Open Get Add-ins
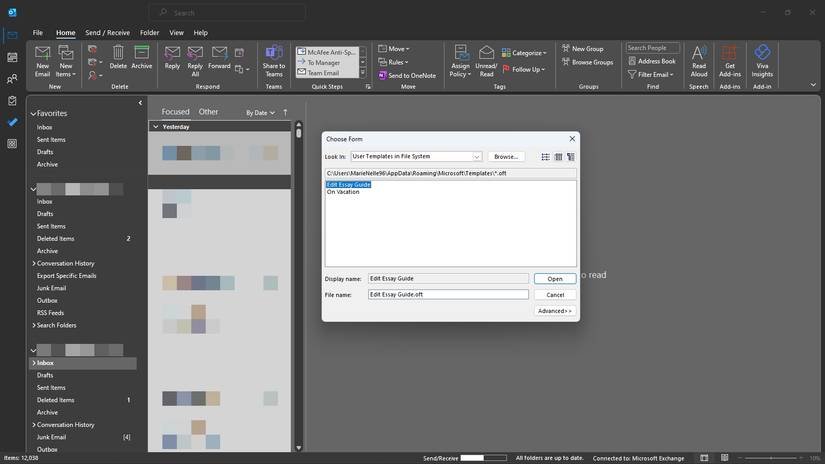The image size is (825, 464). 729,61
